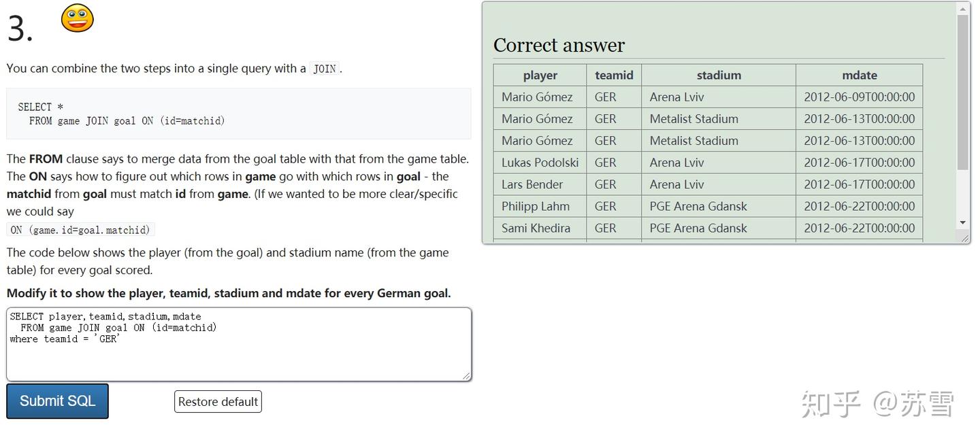Click the Submit SQL button
This screenshot has height=444, width=980.
57,401
